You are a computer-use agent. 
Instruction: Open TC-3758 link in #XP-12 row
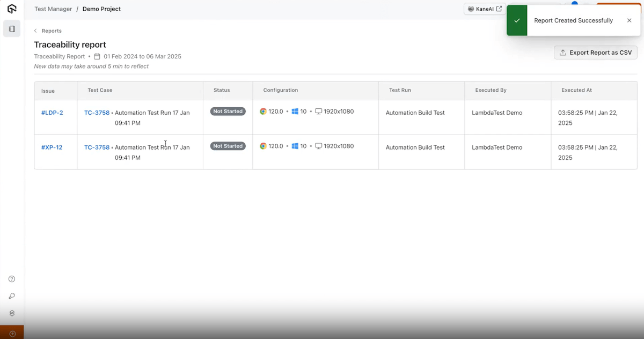97,148
